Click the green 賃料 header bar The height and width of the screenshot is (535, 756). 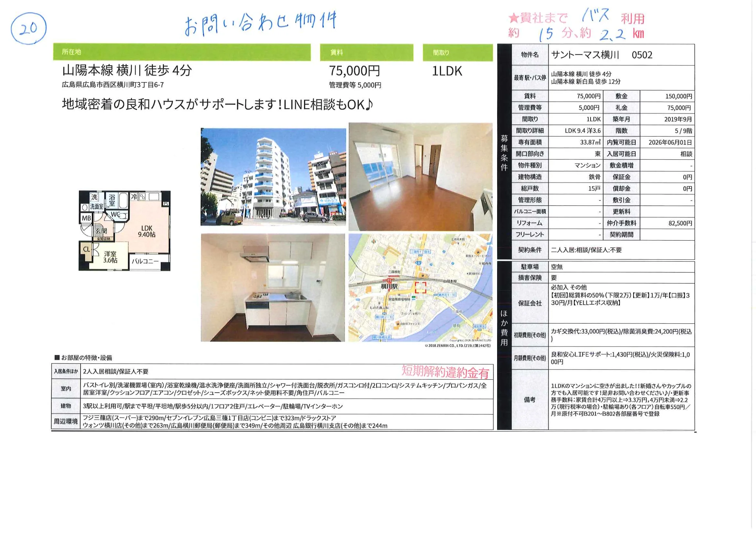tap(366, 52)
